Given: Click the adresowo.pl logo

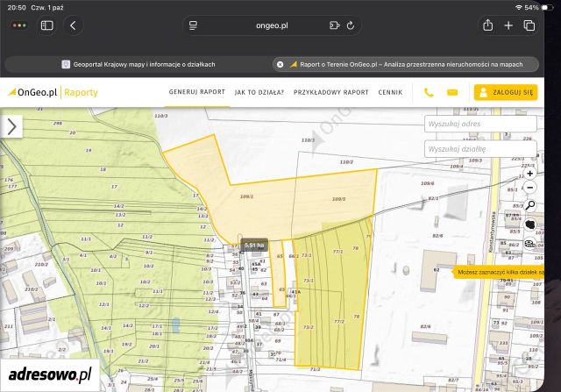Looking at the screenshot, I should (50, 374).
